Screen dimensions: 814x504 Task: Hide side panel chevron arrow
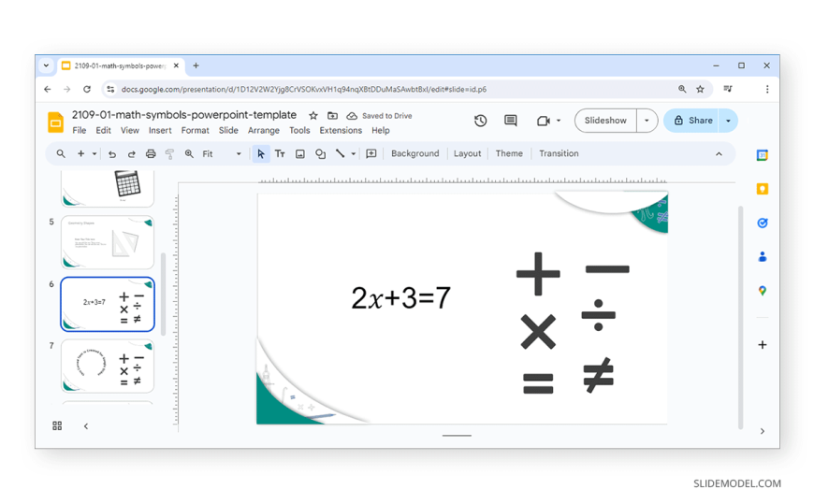tap(763, 431)
